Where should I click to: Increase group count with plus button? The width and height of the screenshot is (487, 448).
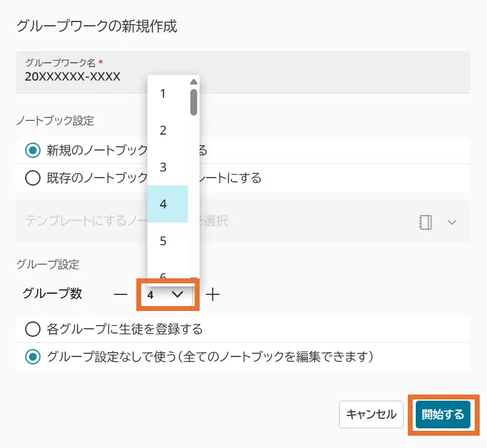pyautogui.click(x=212, y=294)
